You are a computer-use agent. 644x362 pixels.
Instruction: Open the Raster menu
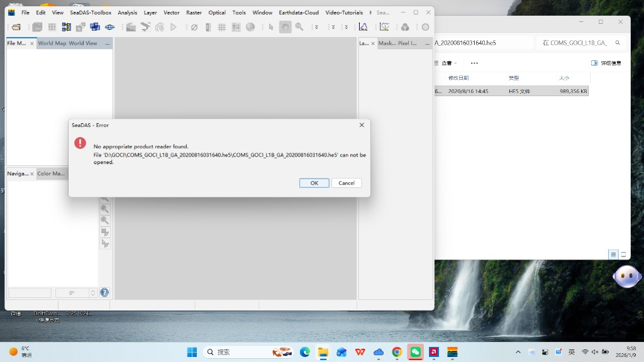pyautogui.click(x=194, y=13)
